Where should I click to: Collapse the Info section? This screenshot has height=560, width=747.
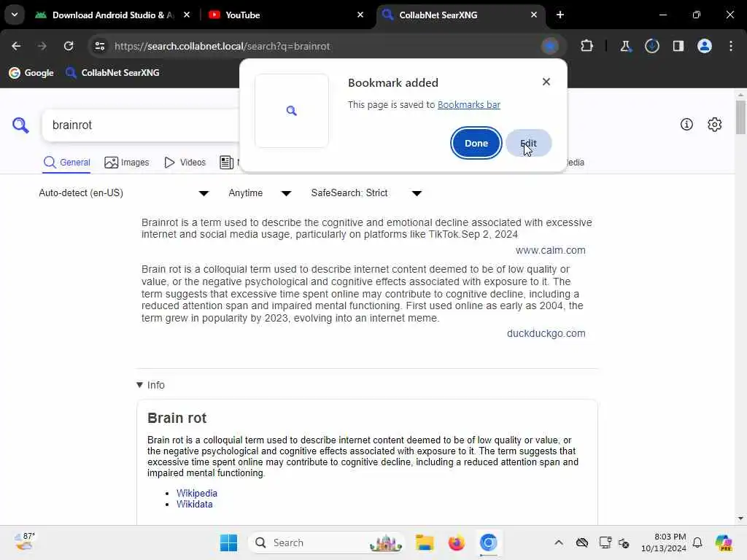[150, 385]
